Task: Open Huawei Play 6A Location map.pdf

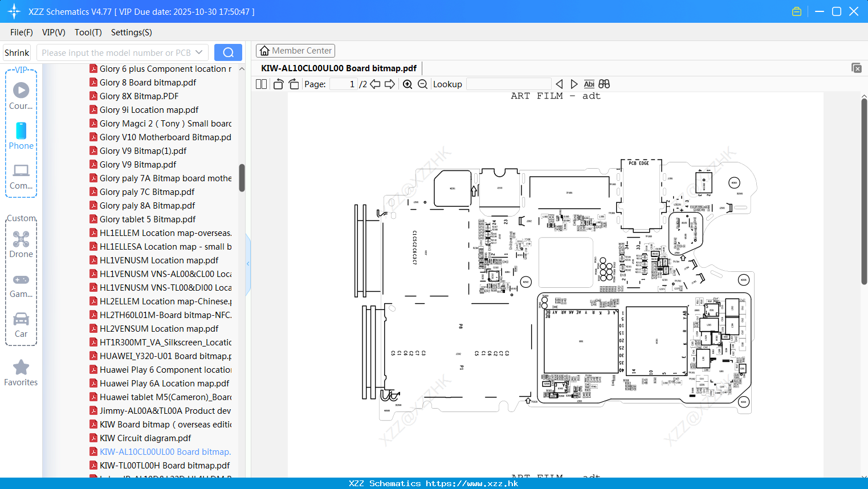Action: [x=160, y=383]
